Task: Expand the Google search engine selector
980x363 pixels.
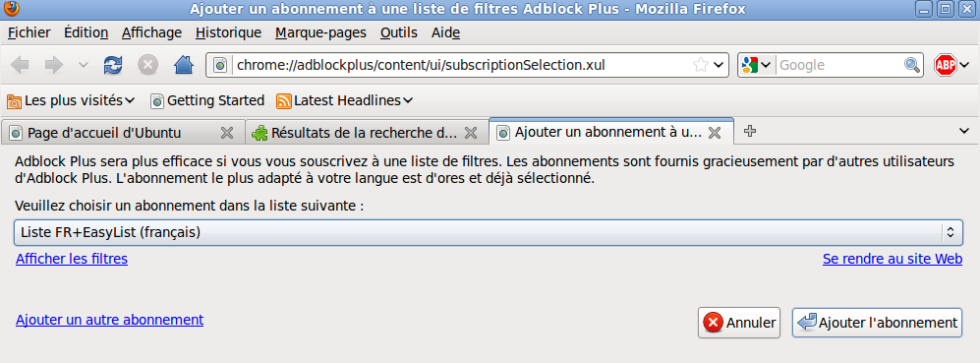Action: coord(758,65)
